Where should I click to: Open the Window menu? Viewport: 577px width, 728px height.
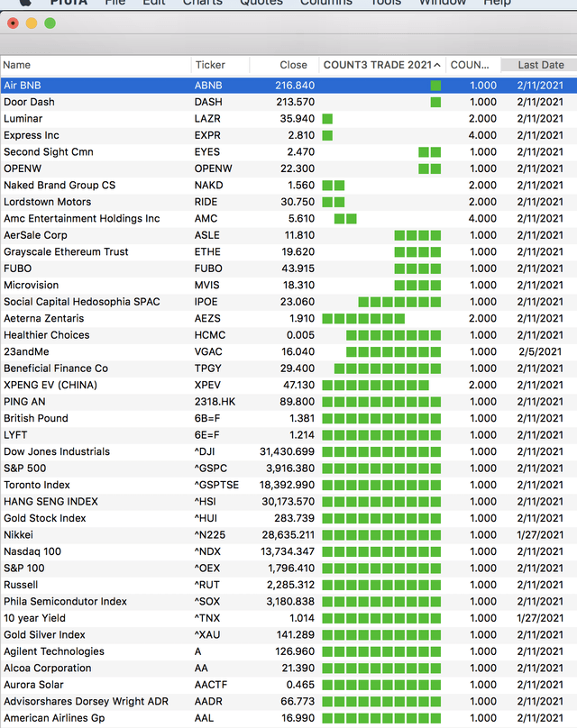(443, 3)
